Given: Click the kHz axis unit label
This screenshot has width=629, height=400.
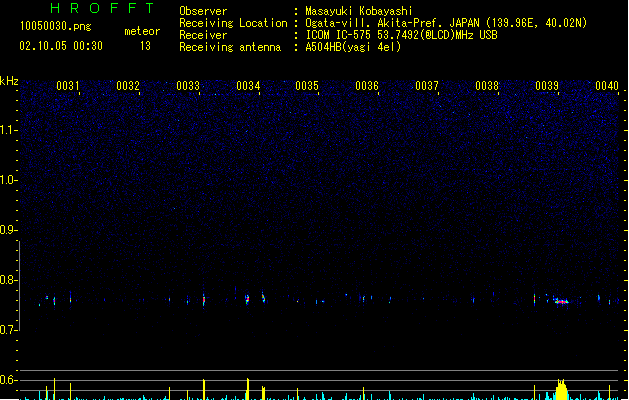Looking at the screenshot, I should click(x=9, y=81).
